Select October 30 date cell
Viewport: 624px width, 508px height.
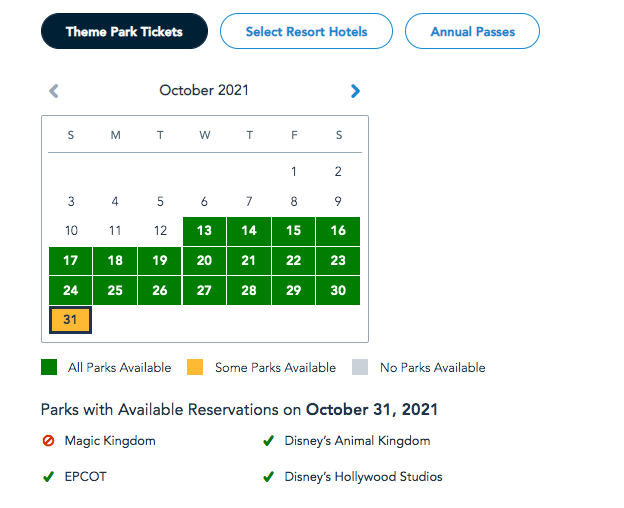(338, 291)
